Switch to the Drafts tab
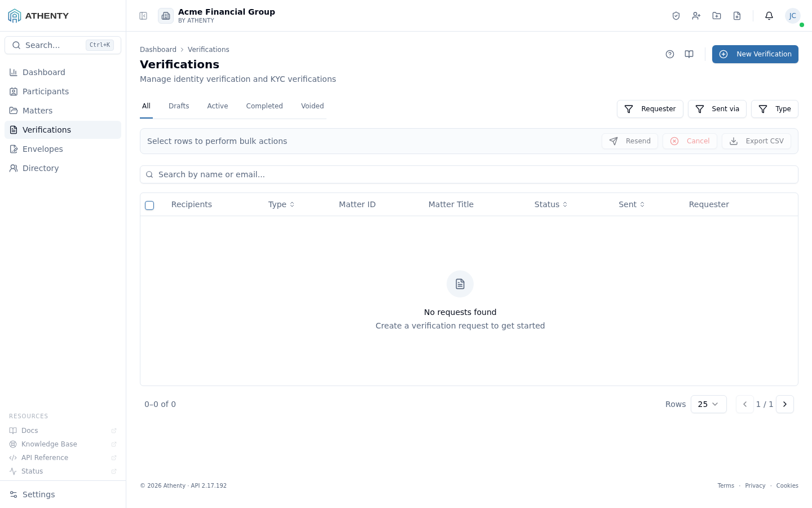Viewport: 812px width, 508px height. pos(179,106)
